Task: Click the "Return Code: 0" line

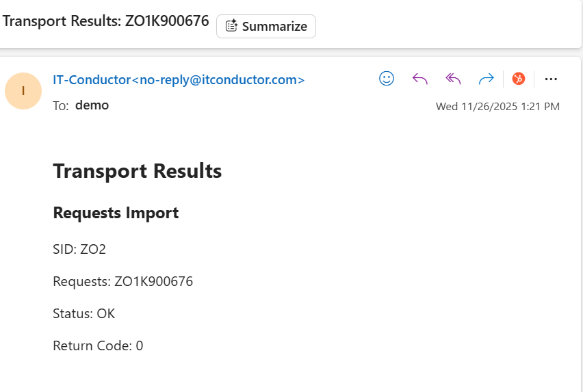Action: click(x=98, y=345)
